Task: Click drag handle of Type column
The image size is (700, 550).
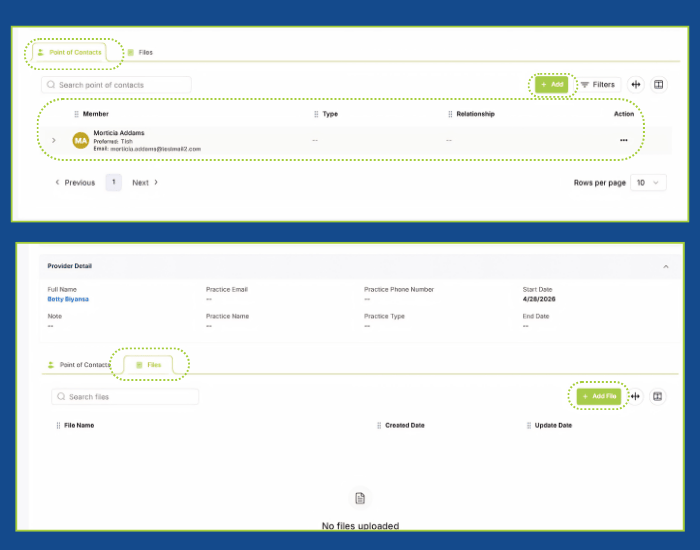Action: tap(316, 114)
